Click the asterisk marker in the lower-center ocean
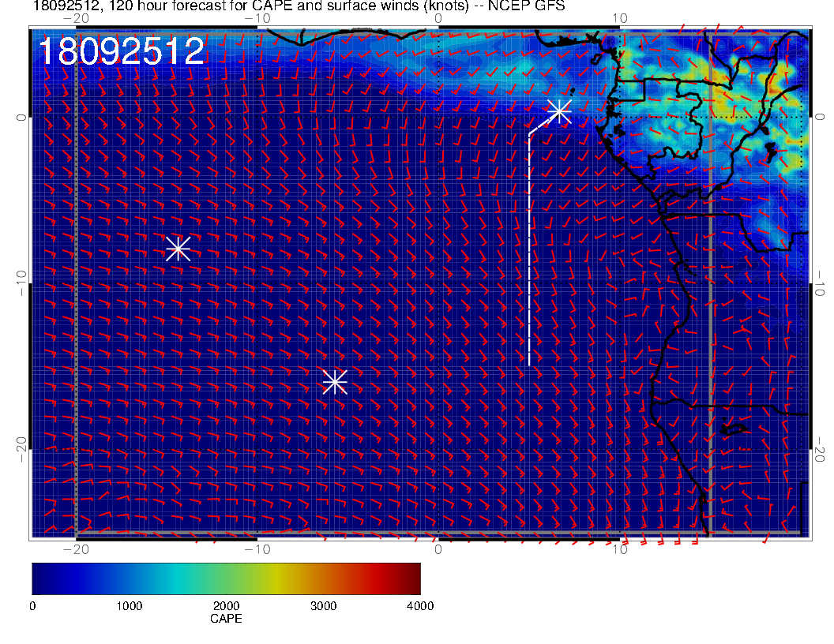 (335, 382)
